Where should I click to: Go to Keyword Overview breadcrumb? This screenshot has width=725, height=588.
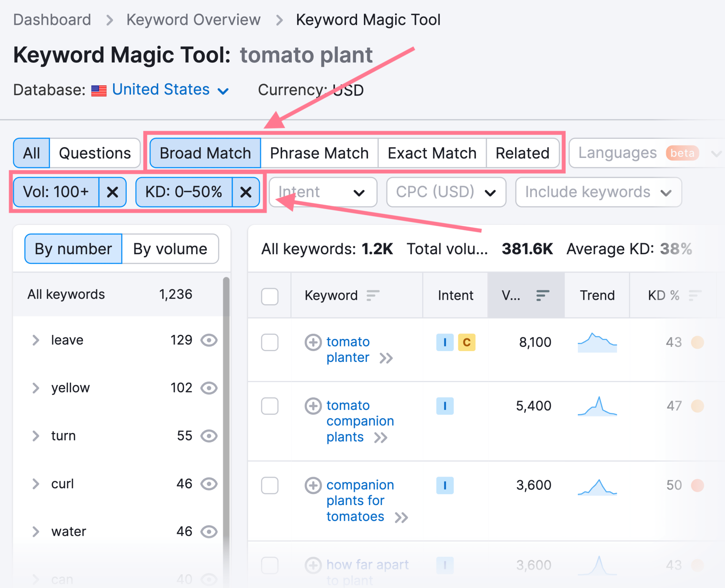pyautogui.click(x=193, y=20)
